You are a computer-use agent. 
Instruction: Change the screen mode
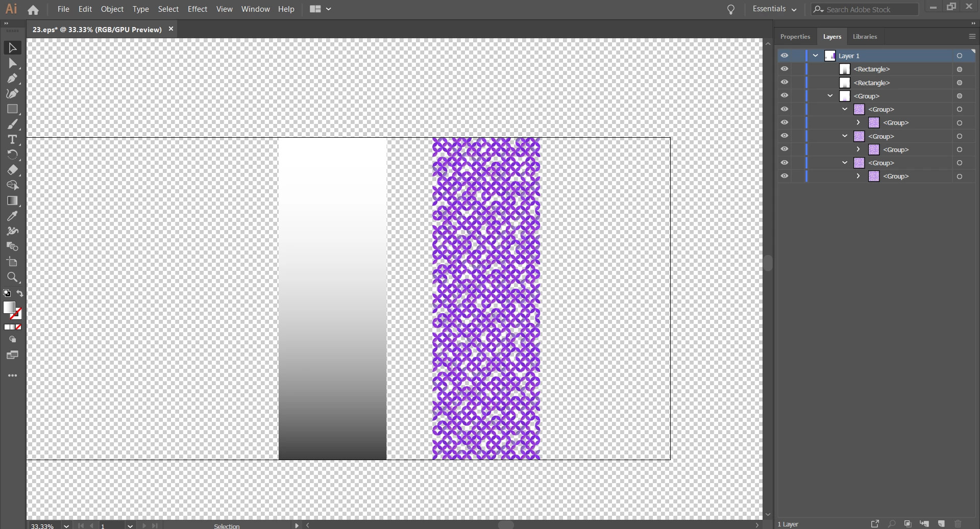(x=12, y=355)
